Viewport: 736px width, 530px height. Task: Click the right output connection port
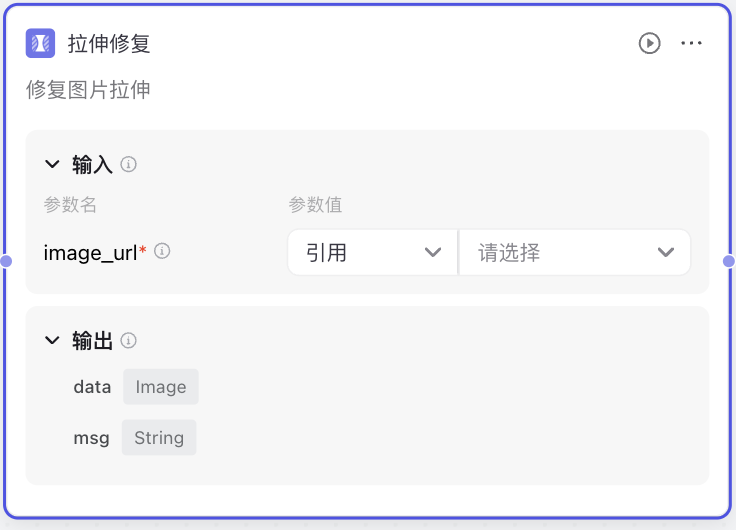[x=729, y=261]
